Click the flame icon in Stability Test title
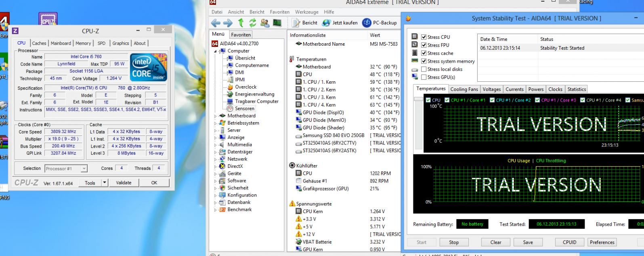 pyautogui.click(x=408, y=18)
